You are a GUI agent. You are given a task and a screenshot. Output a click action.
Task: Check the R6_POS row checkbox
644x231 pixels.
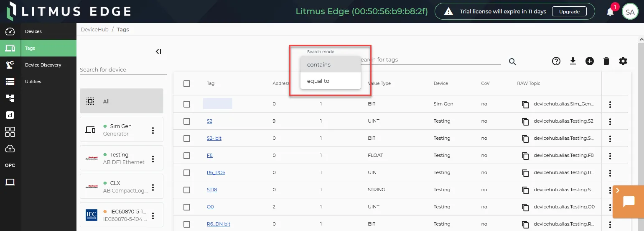tap(187, 173)
